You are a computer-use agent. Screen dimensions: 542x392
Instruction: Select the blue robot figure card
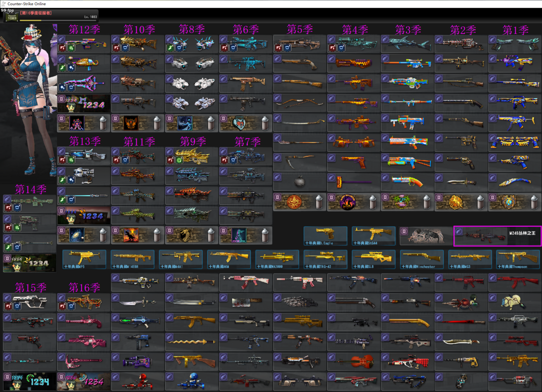coord(192,381)
